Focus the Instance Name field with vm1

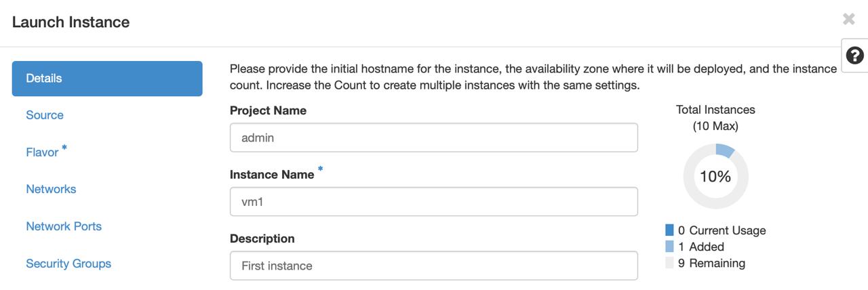(433, 202)
